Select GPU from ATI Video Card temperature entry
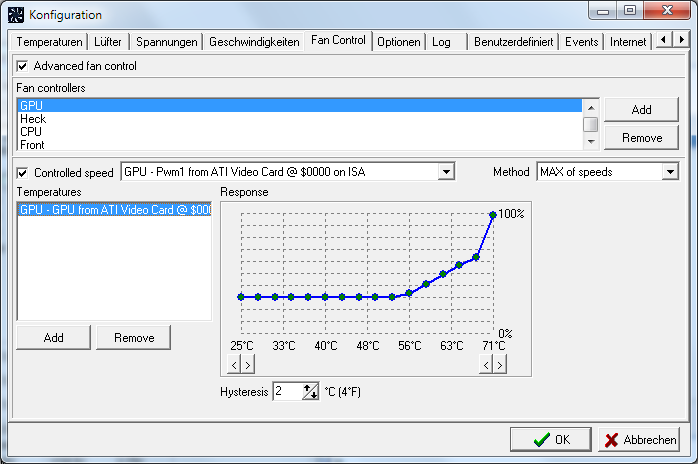This screenshot has width=698, height=464. [x=114, y=210]
